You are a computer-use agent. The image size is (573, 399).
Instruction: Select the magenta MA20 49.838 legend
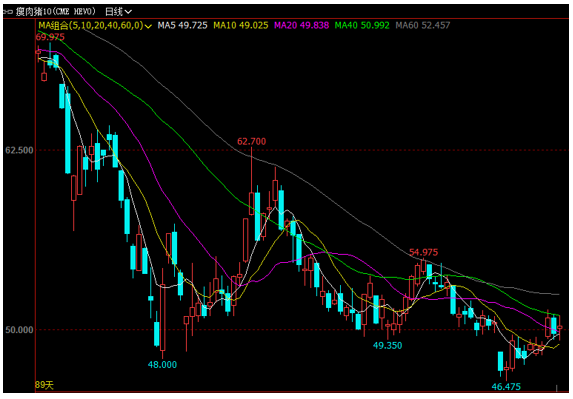point(301,26)
